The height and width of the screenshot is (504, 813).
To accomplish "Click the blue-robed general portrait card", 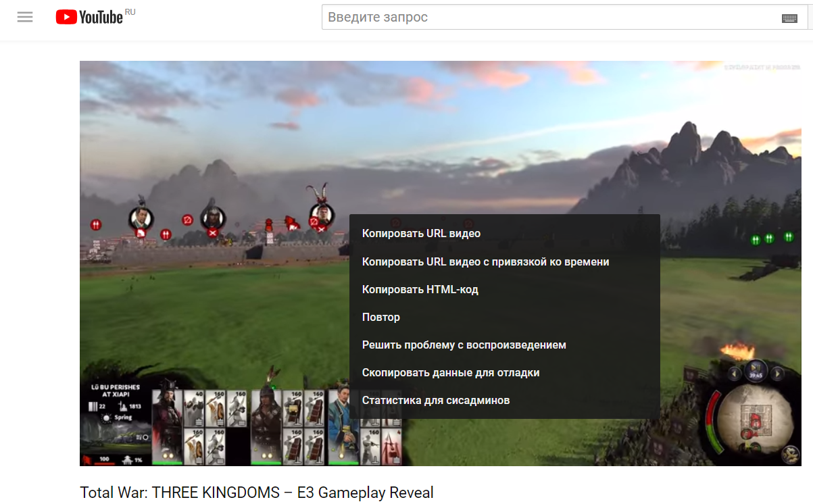I will click(343, 427).
